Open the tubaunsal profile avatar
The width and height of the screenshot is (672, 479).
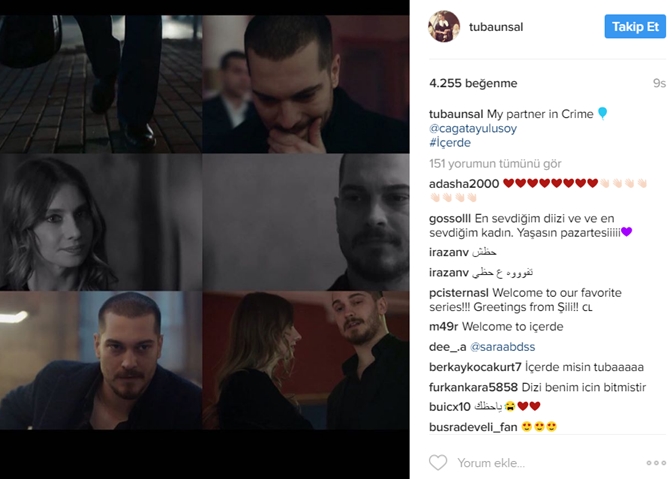444,27
